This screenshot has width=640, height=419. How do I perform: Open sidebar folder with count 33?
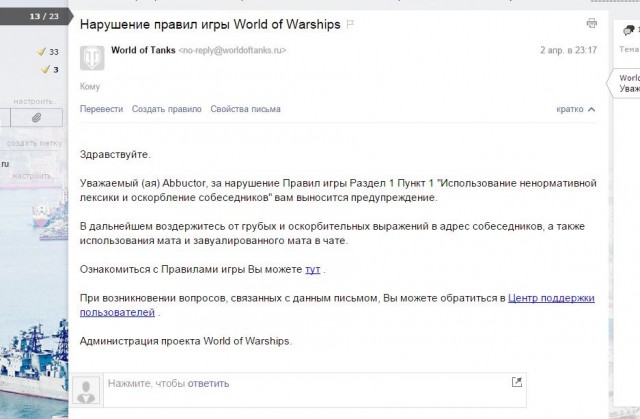(49, 52)
